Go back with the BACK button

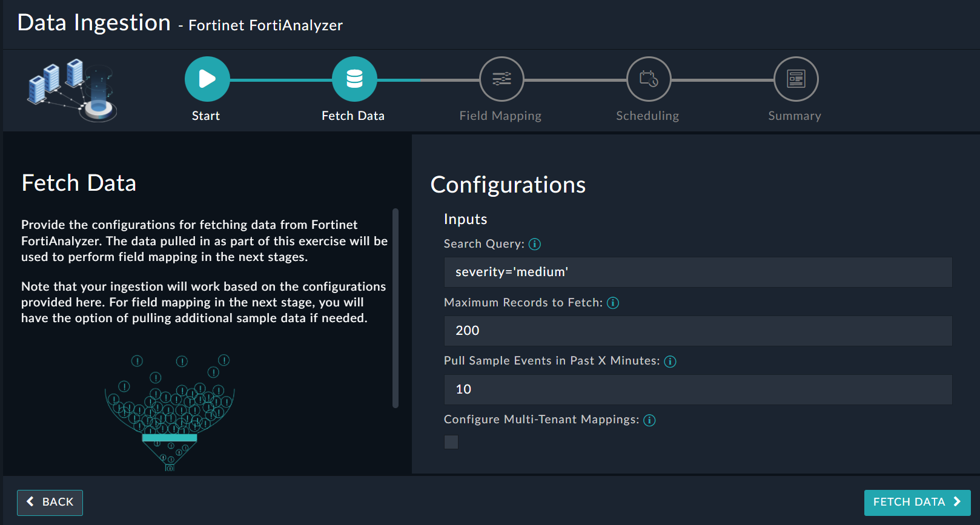[50, 503]
